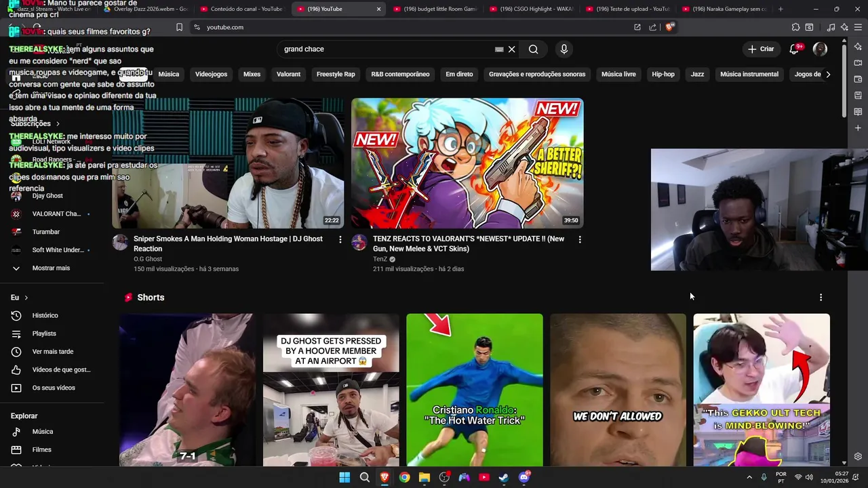Open Steam from the Windows taskbar
This screenshot has width=868, height=488.
pos(504,477)
